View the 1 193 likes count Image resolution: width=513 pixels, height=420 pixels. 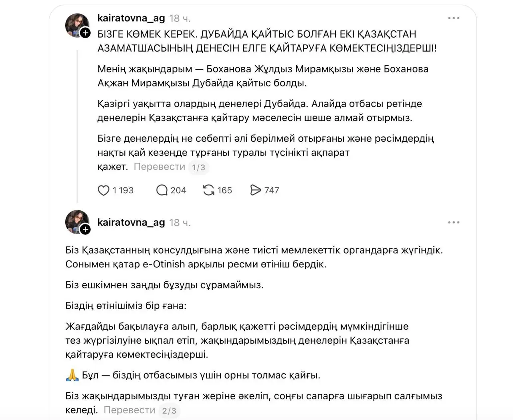123,190
